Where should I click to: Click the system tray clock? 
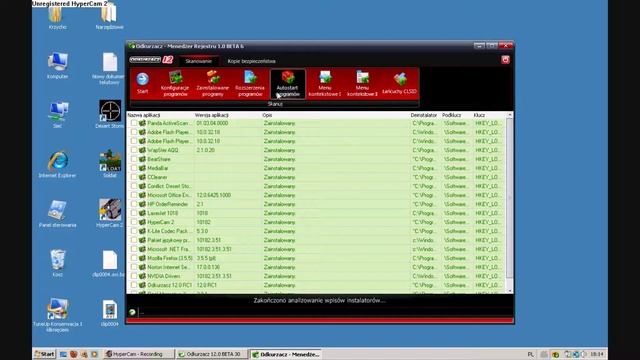596,354
